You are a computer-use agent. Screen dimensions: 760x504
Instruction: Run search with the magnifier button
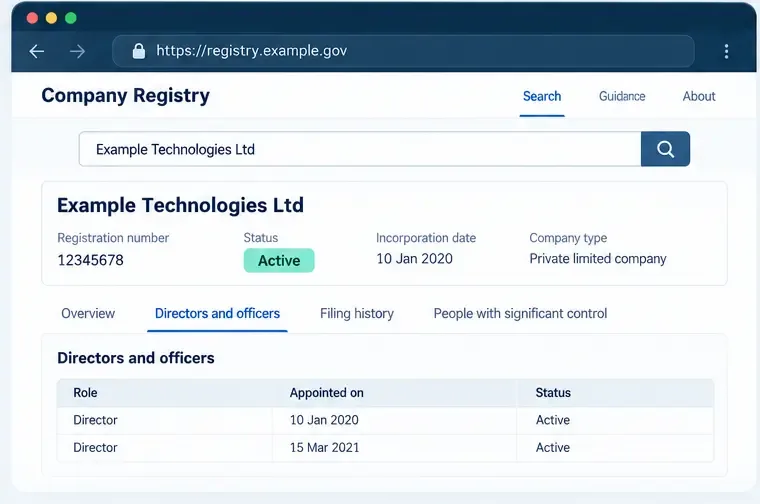(x=665, y=149)
